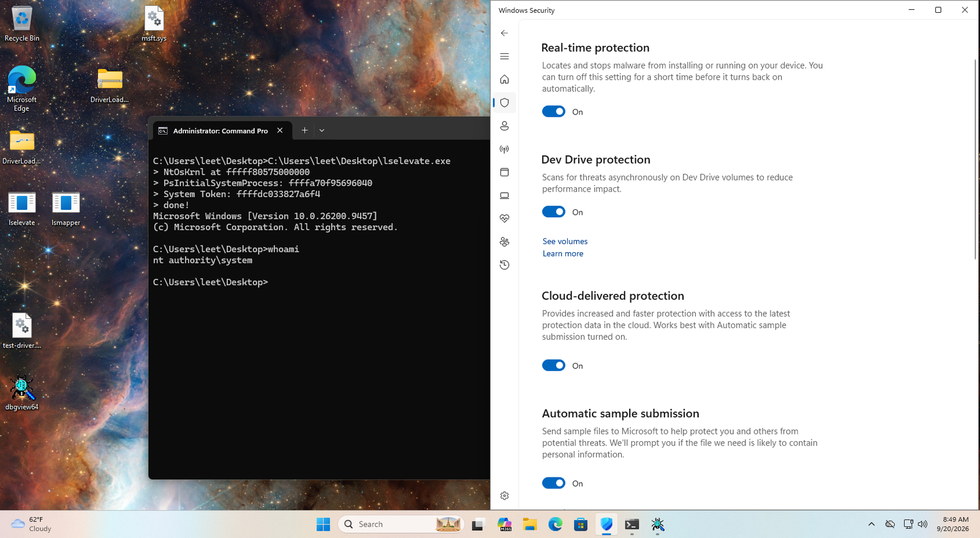Open Account protection person icon
Screen dimensions: 980x538
point(504,126)
